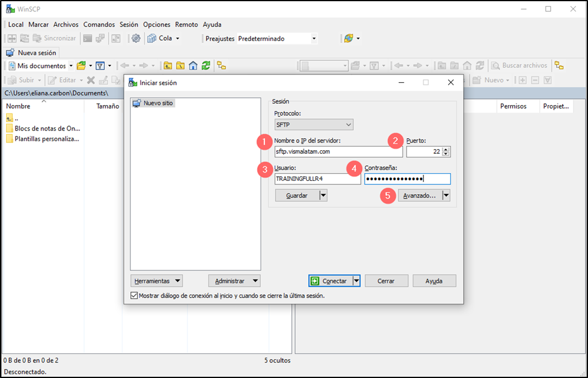
Task: Open the Comandos menu
Action: click(99, 25)
